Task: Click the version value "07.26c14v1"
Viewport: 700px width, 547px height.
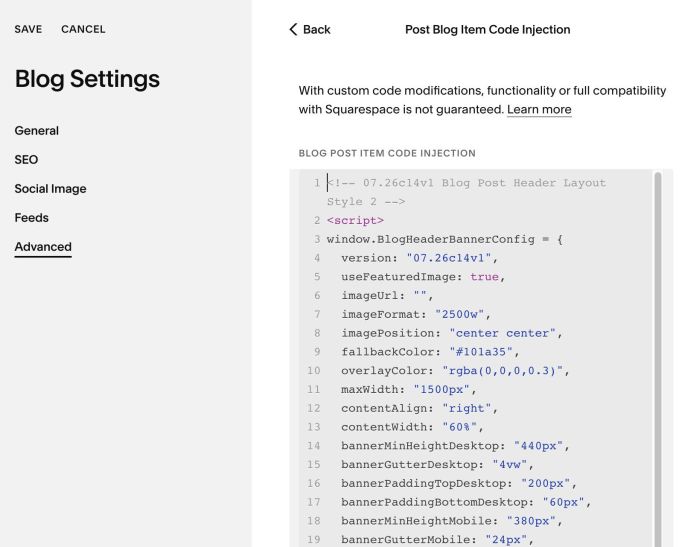Action: 449,258
